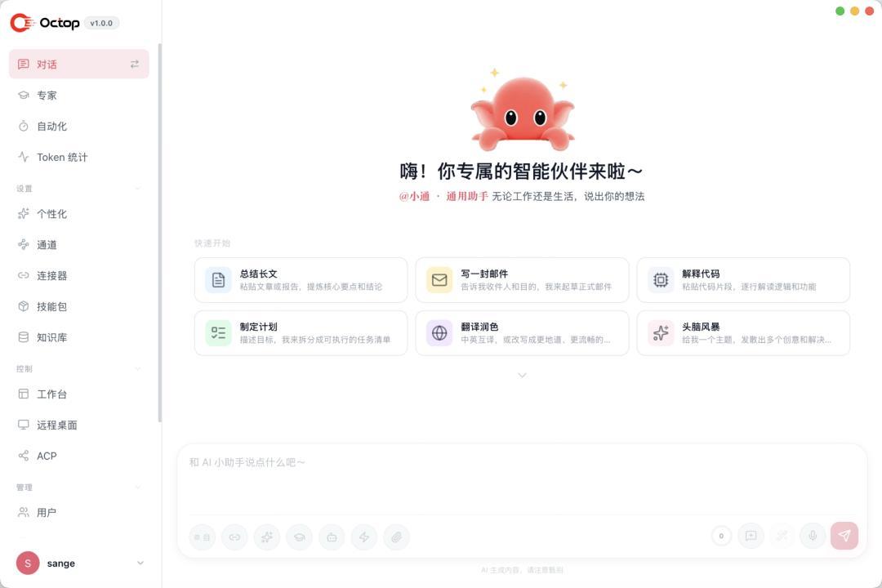Open the 用户 users management page

click(78, 513)
